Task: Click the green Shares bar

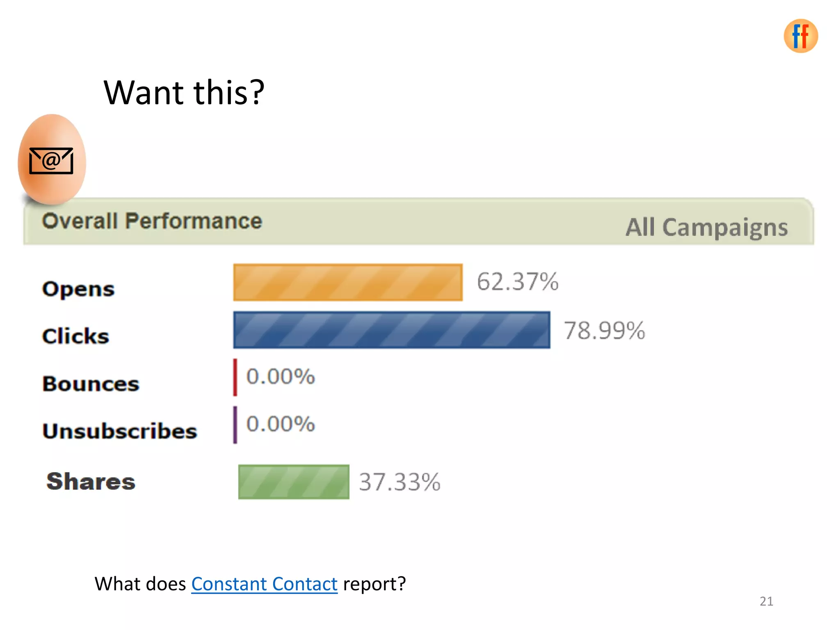Action: coord(294,482)
